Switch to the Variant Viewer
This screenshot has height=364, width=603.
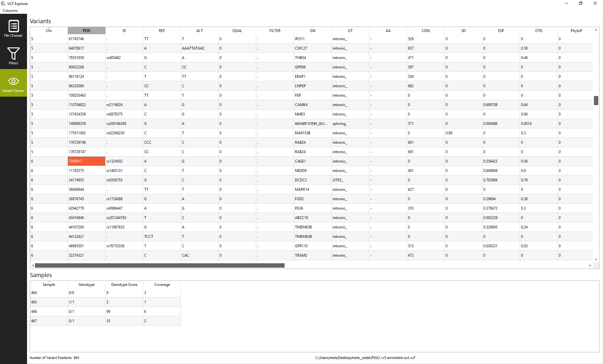(x=13, y=83)
